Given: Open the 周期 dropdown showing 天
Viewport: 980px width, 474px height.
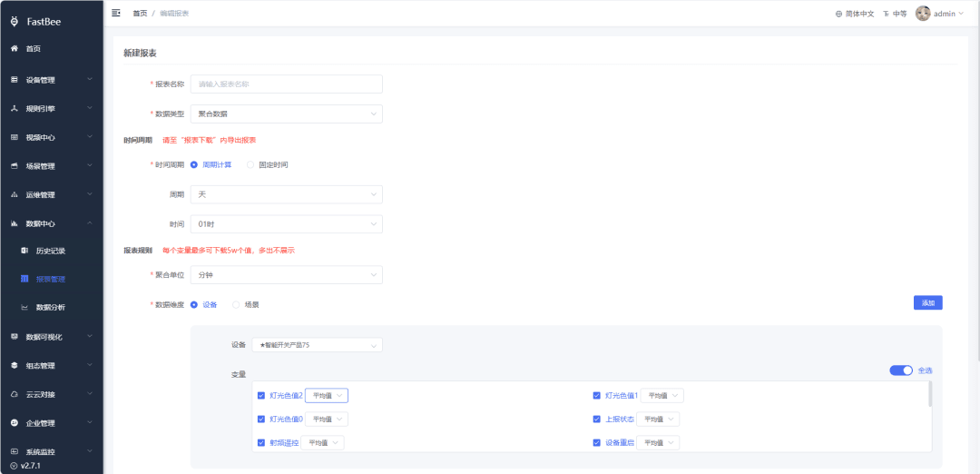Looking at the screenshot, I should point(286,194).
